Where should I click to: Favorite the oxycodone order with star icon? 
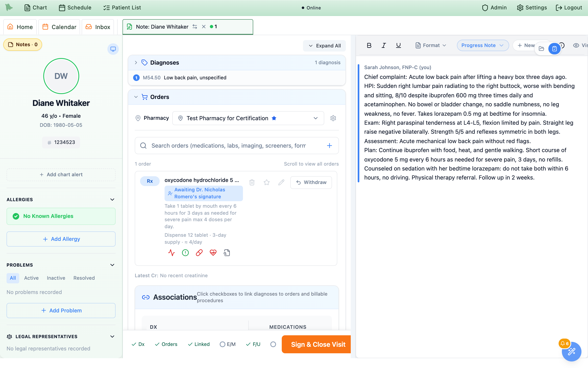tap(267, 182)
